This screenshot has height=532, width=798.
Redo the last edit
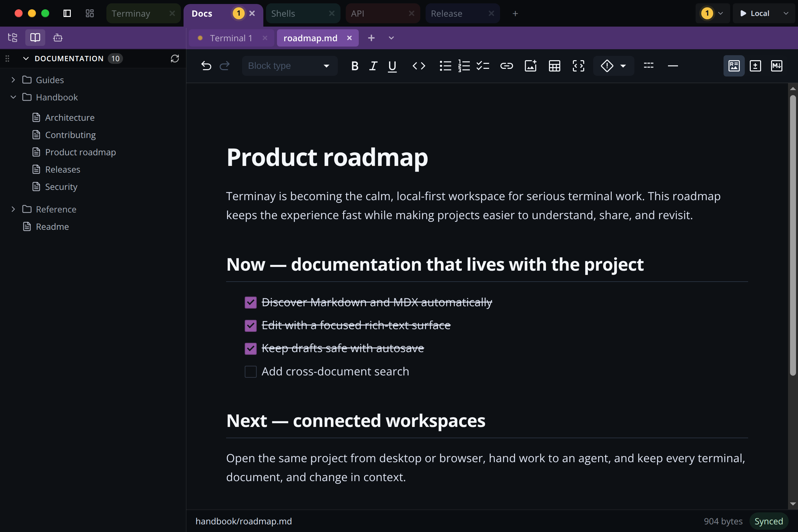[x=225, y=66]
